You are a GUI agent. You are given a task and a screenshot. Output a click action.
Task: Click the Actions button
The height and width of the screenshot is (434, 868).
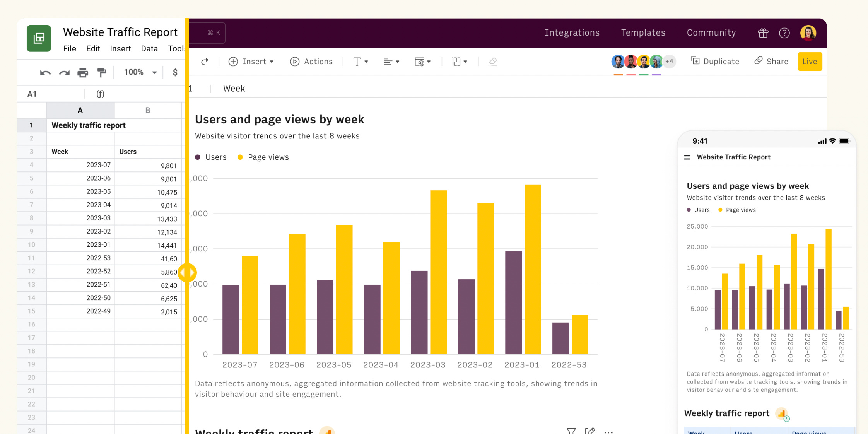pyautogui.click(x=311, y=62)
